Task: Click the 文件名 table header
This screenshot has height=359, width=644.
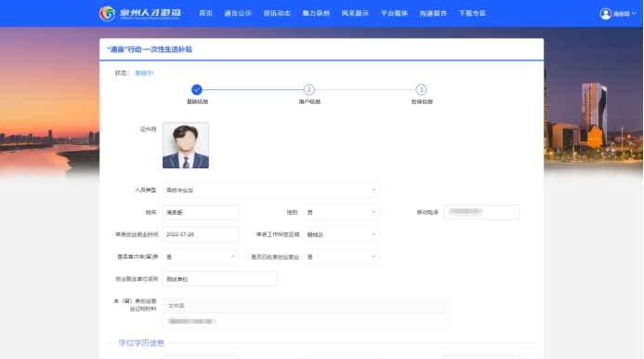Action: tap(306, 306)
